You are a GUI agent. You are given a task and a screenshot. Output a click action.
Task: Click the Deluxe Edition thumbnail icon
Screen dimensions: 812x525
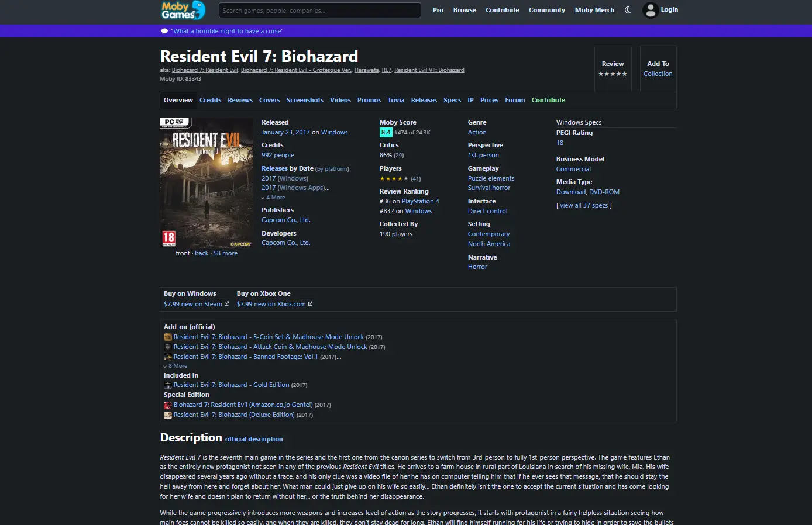click(168, 415)
